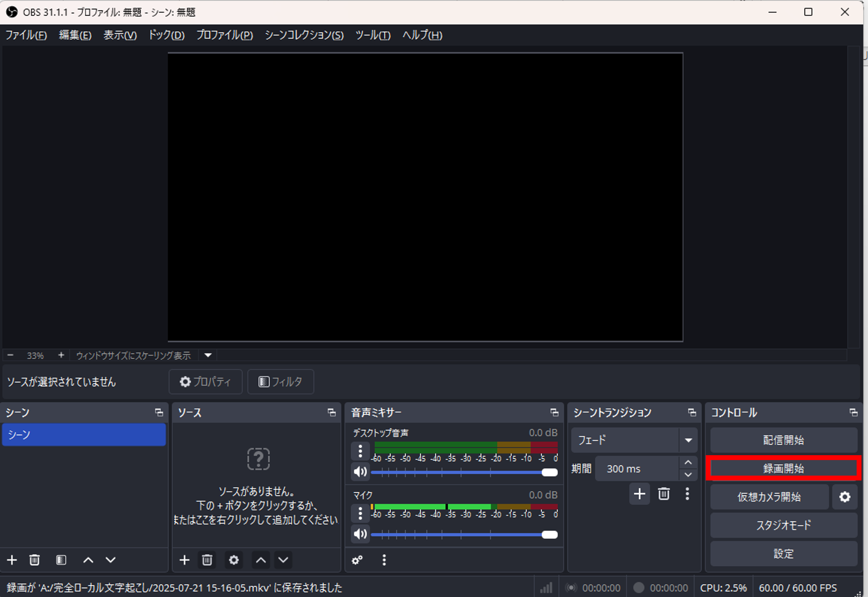The image size is (868, 597).
Task: Mute the マイク speaker icon
Action: 360,534
